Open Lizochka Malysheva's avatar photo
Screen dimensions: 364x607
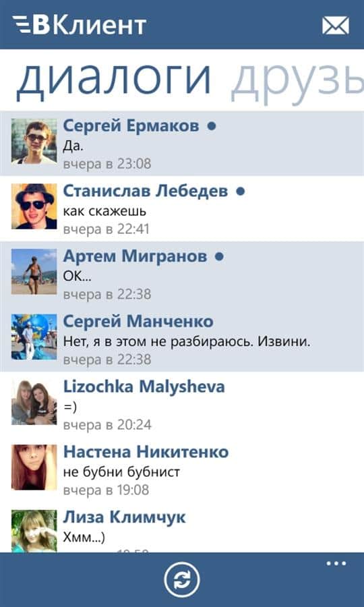(34, 402)
